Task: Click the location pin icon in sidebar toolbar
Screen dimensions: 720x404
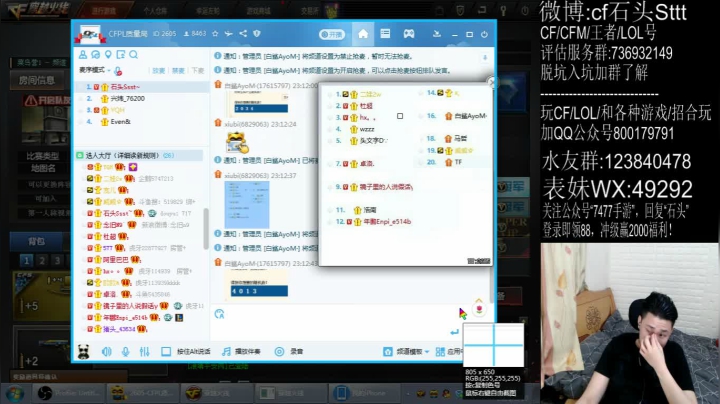Action: [x=108, y=55]
